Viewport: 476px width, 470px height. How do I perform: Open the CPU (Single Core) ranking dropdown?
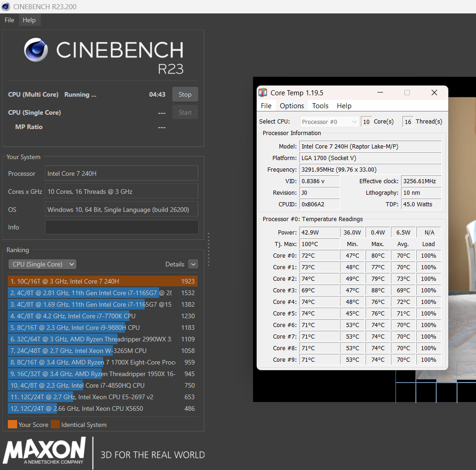(42, 264)
